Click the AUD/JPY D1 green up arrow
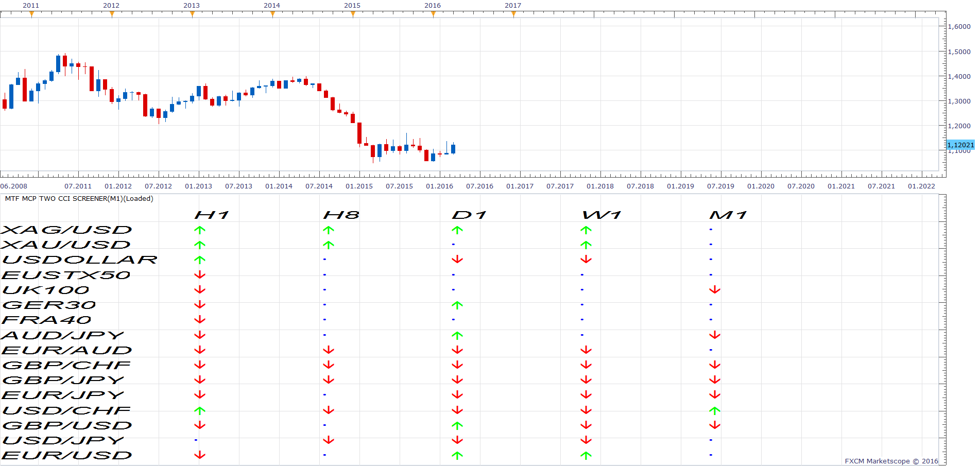The image size is (980, 466). pyautogui.click(x=457, y=335)
